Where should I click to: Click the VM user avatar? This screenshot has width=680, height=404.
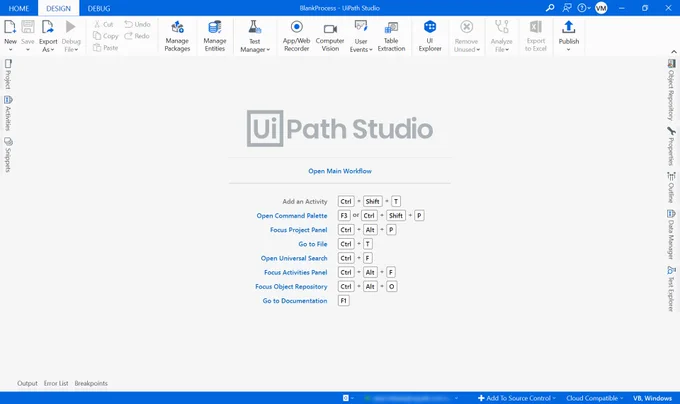[601, 8]
